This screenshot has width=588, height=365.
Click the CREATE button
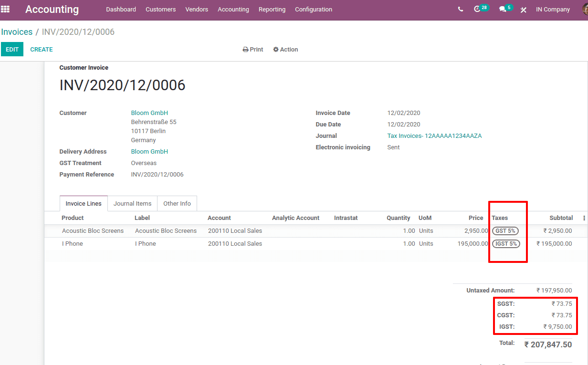click(42, 49)
